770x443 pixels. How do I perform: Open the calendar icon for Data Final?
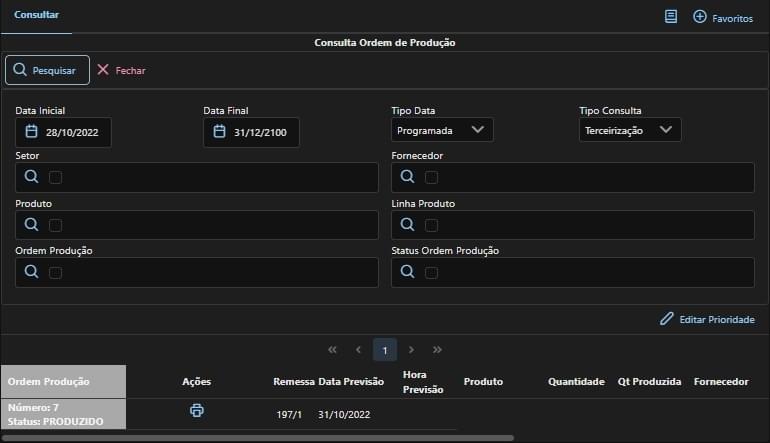(219, 132)
